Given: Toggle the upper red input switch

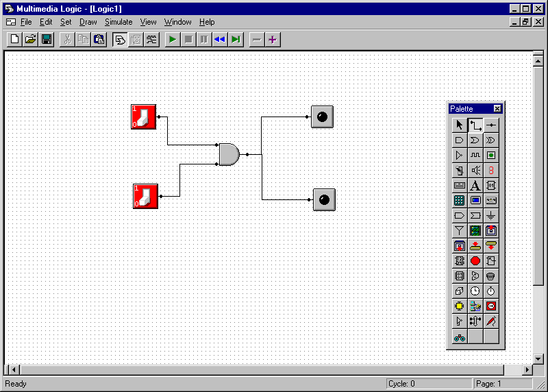Looking at the screenshot, I should 144,117.
